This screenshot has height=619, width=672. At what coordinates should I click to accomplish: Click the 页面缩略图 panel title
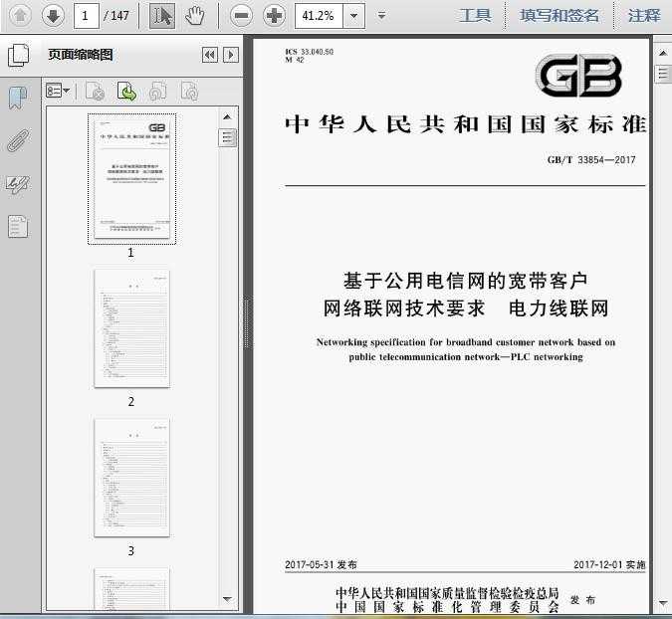(x=81, y=55)
